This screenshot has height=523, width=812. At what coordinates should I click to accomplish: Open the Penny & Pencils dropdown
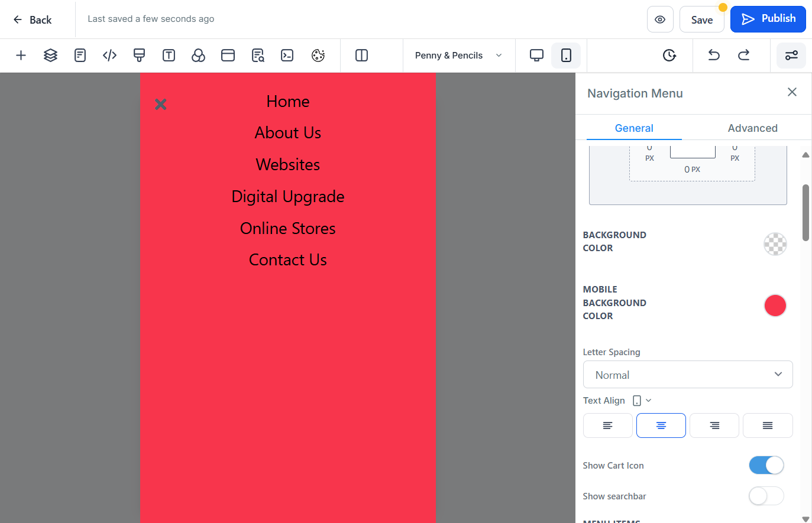(x=459, y=56)
